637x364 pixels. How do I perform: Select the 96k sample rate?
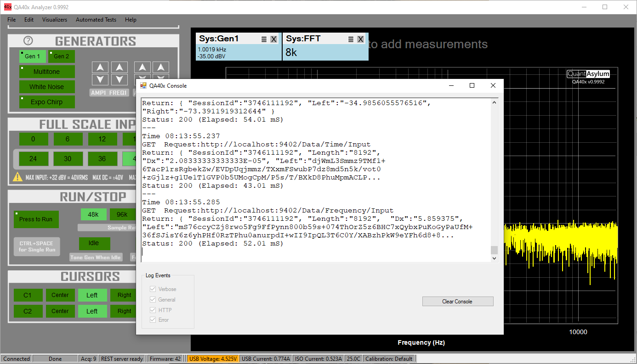[122, 214]
